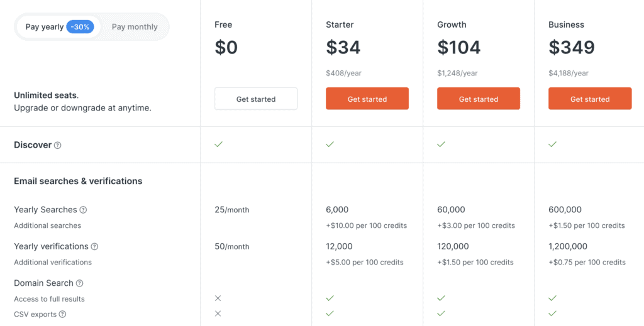Click help icon next to Domain Search
The image size is (644, 326).
[x=80, y=283]
